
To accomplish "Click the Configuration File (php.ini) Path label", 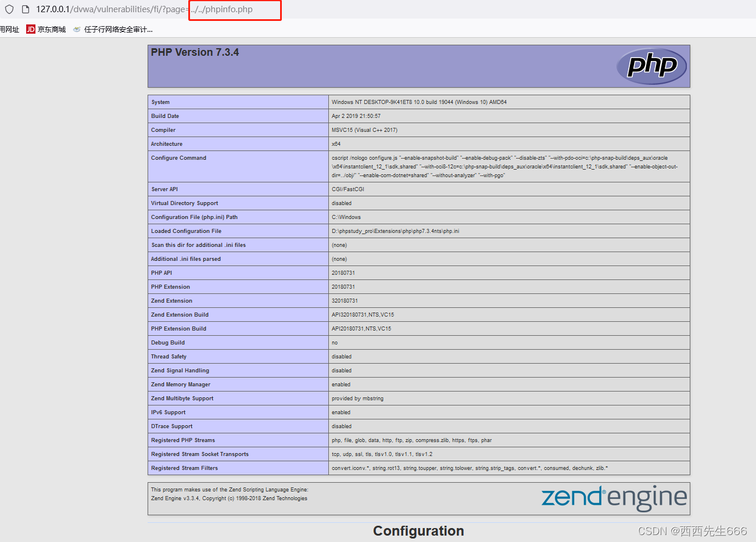I will click(x=194, y=217).
